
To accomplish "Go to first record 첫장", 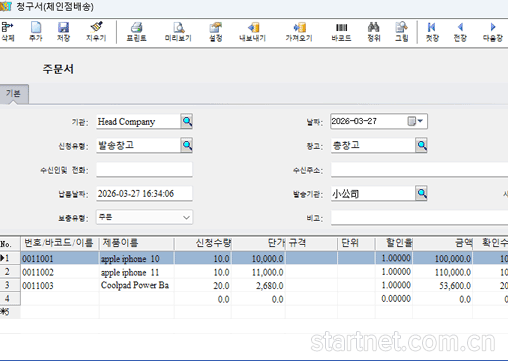I will (x=432, y=32).
